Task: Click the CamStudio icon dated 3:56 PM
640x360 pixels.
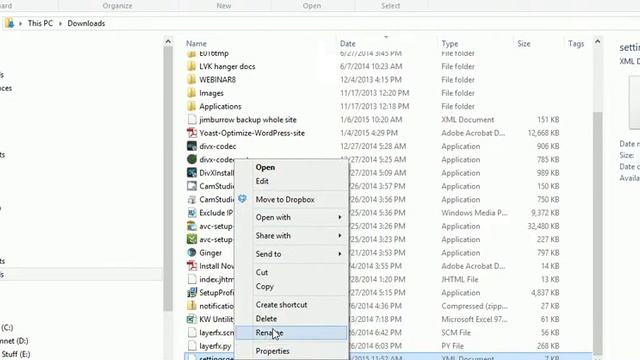Action: point(191,200)
